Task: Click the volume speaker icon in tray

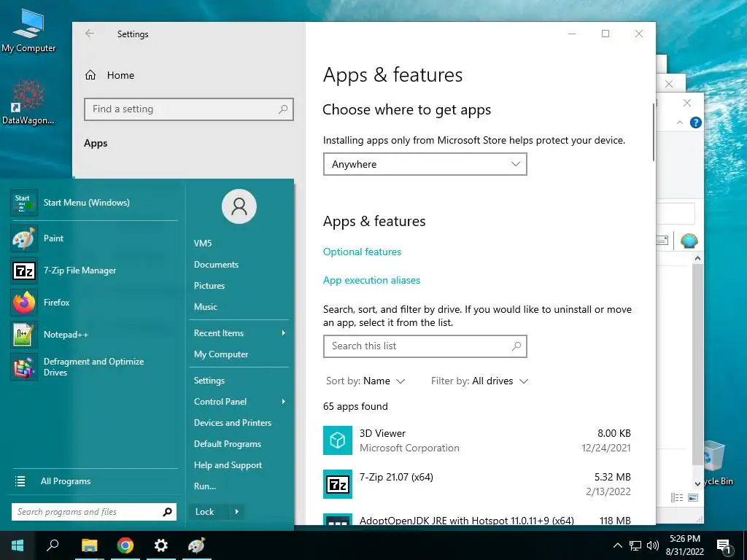Action: pyautogui.click(x=653, y=545)
